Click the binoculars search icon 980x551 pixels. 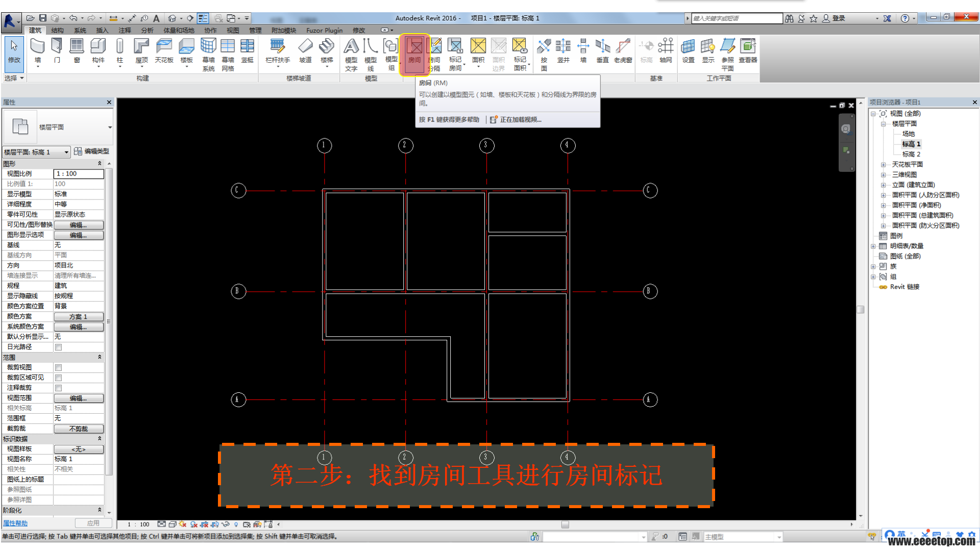coord(789,18)
